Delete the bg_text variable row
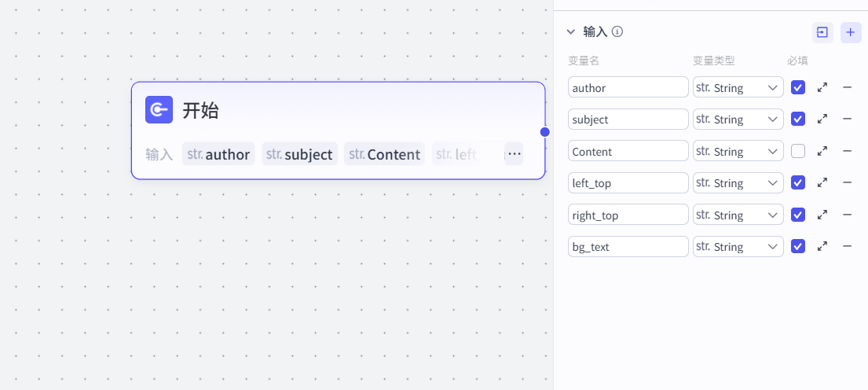 (x=848, y=246)
